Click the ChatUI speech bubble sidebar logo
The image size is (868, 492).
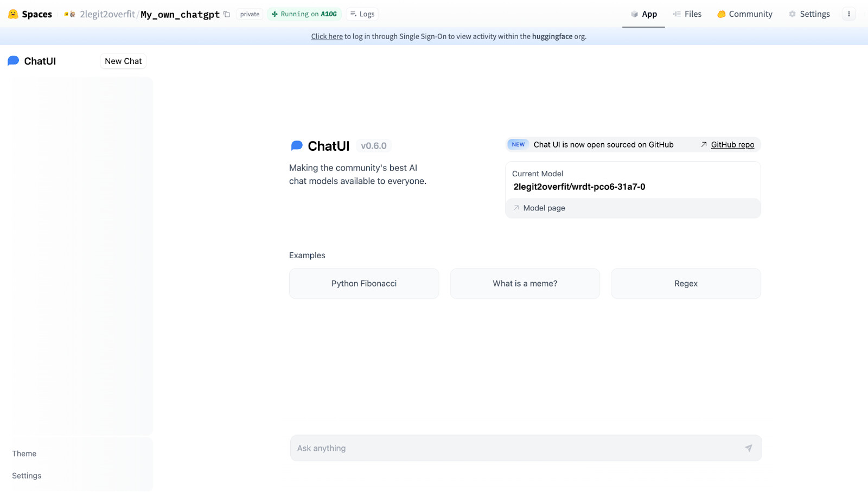[x=14, y=61]
